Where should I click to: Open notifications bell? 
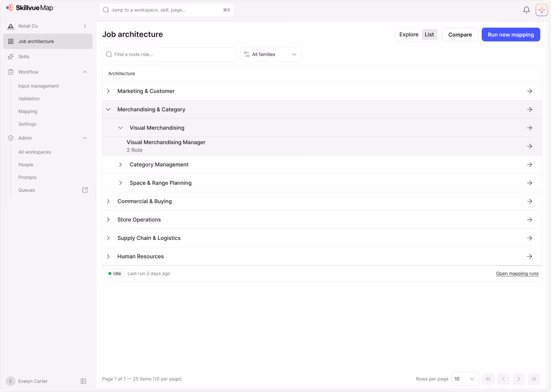click(526, 10)
